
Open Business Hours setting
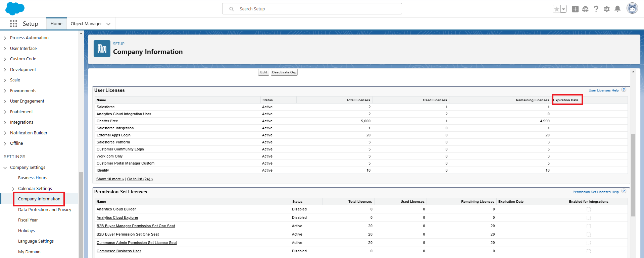(x=33, y=178)
